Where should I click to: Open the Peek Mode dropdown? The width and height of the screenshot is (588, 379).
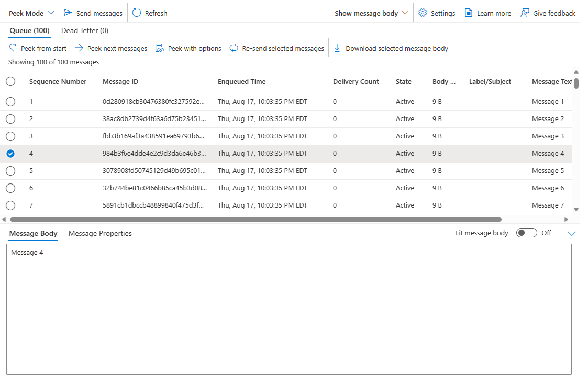(x=31, y=13)
